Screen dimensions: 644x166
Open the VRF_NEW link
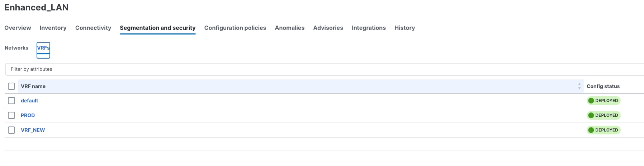33,130
